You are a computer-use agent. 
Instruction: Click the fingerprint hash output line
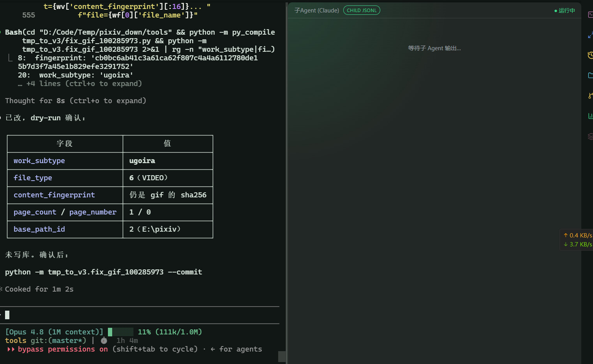[x=138, y=62]
